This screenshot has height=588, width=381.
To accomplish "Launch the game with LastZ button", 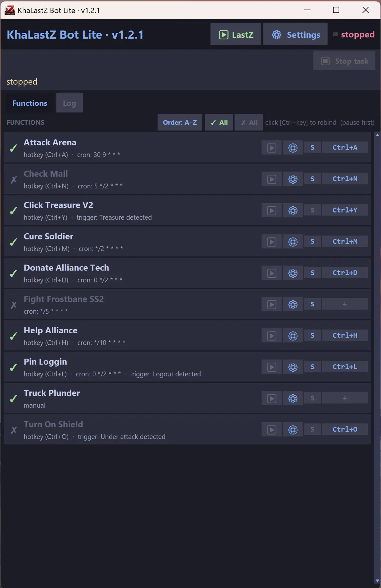I will coord(236,34).
